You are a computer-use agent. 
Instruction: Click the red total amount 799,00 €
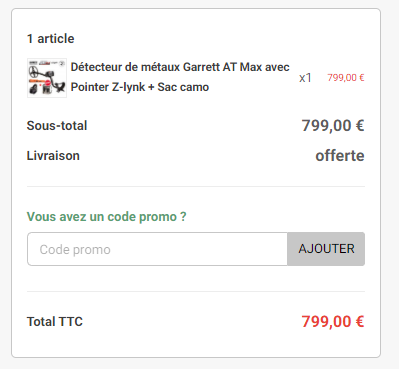coord(333,322)
